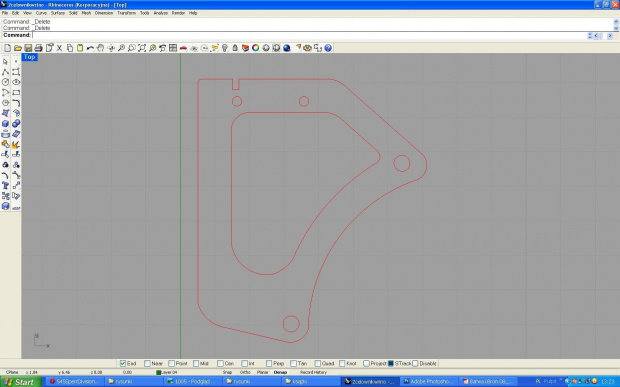Open the File menu
Screen dimensions: 620x387
5,13
